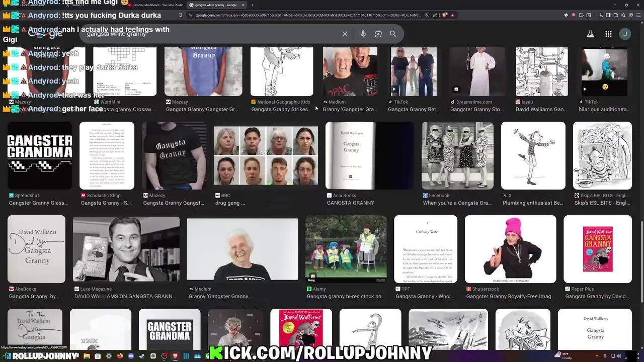The height and width of the screenshot is (362, 644).
Task: Switch to the Channel dashboard YouTube Studio tab
Action: click(x=155, y=5)
